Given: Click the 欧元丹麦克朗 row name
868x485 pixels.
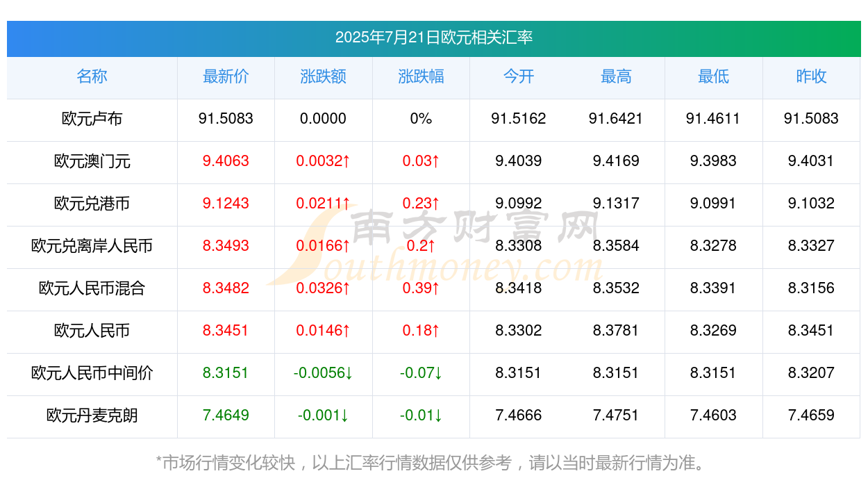Looking at the screenshot, I should [x=92, y=416].
